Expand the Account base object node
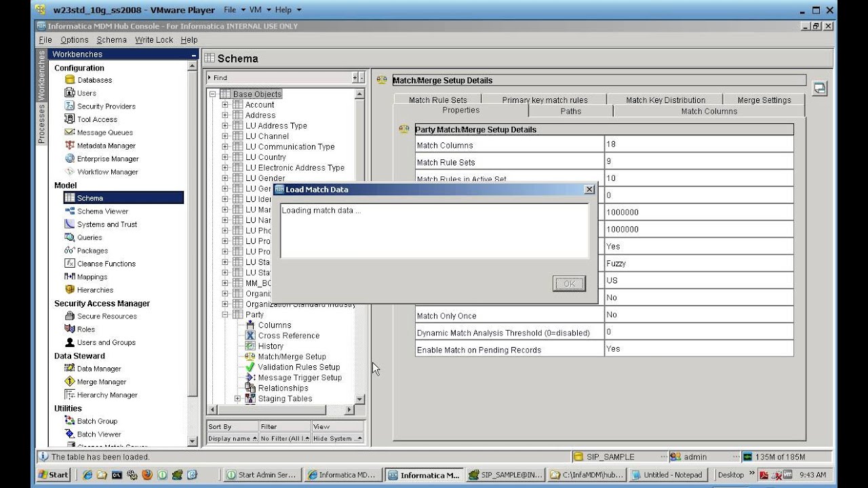The image size is (868, 488). point(225,105)
